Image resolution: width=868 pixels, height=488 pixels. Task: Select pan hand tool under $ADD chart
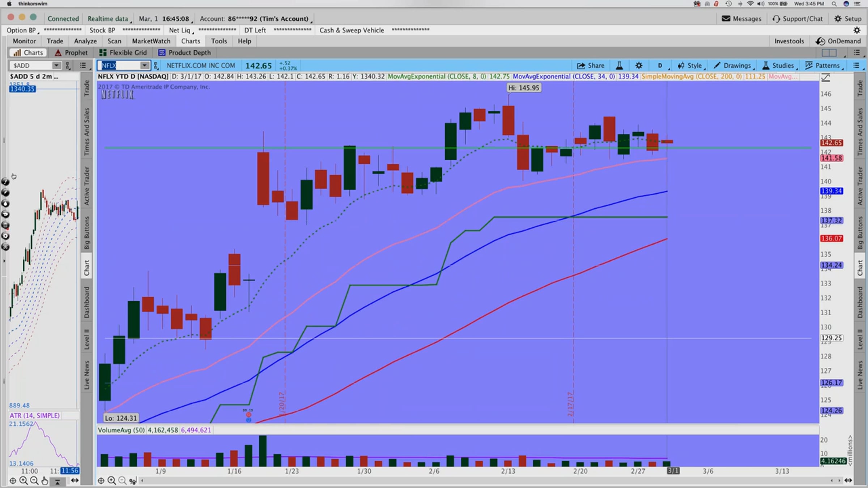pyautogui.click(x=45, y=480)
